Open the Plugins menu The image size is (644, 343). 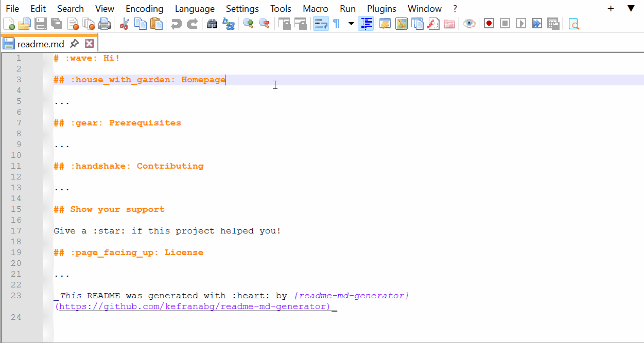pyautogui.click(x=381, y=9)
